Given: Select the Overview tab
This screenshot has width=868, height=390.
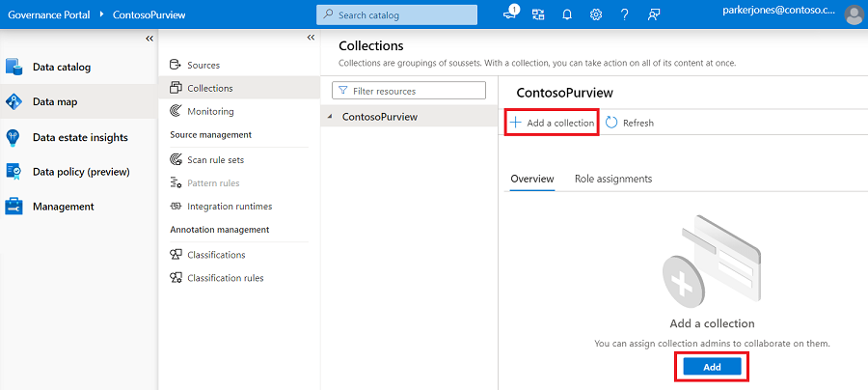Looking at the screenshot, I should (531, 179).
